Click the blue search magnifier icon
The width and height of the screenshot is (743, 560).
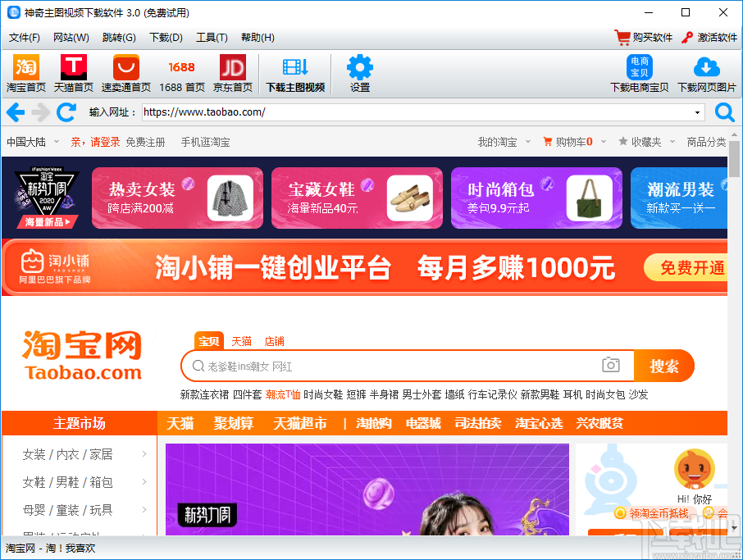724,112
